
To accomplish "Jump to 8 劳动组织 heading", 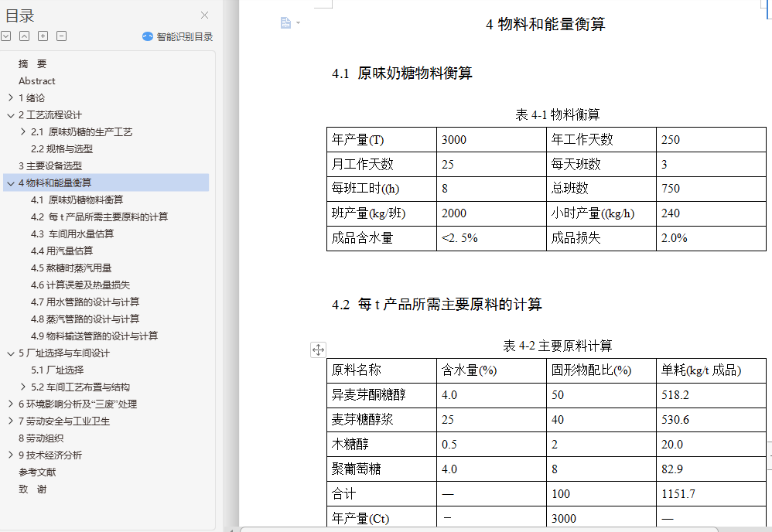I will tap(41, 438).
